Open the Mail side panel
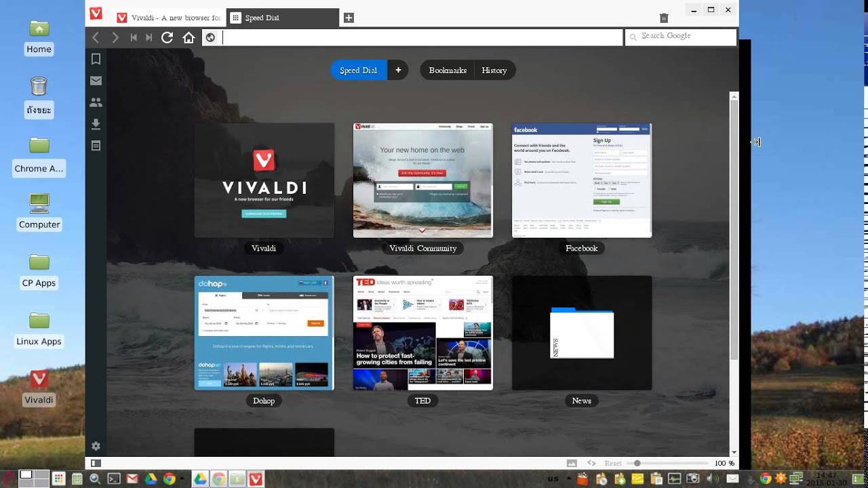 click(96, 81)
